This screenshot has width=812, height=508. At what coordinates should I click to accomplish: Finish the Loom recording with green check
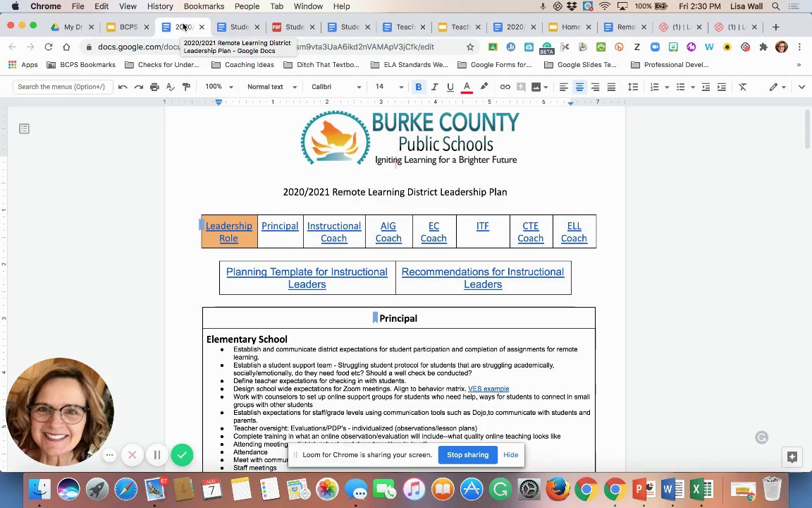tap(182, 455)
